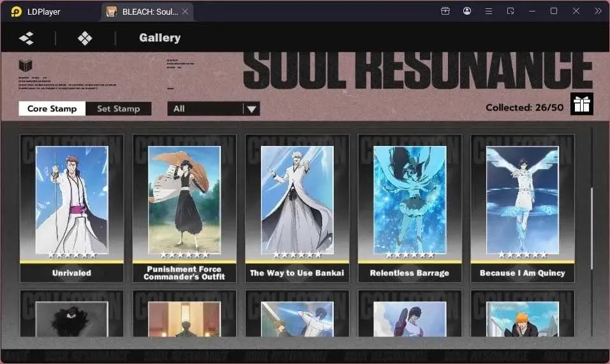Expand LDPlayer sidebar with double-chevron icon
This screenshot has height=364, width=610.
pos(598,11)
